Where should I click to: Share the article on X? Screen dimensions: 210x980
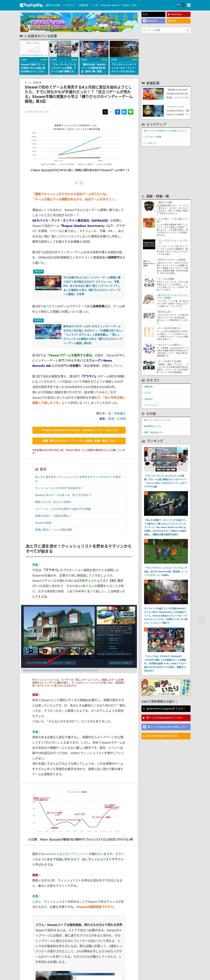tap(105, 112)
